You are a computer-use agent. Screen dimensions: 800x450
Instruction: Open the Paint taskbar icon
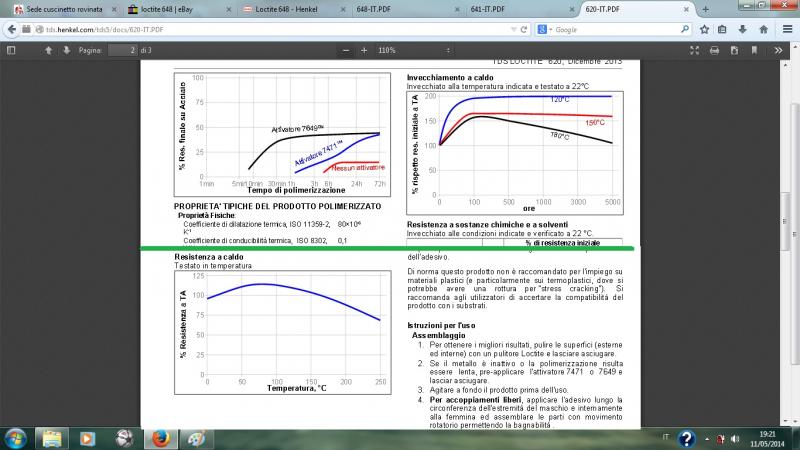tap(196, 439)
